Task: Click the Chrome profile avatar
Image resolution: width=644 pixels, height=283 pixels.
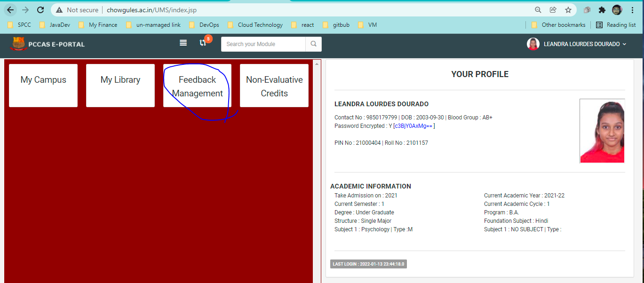Action: (617, 10)
